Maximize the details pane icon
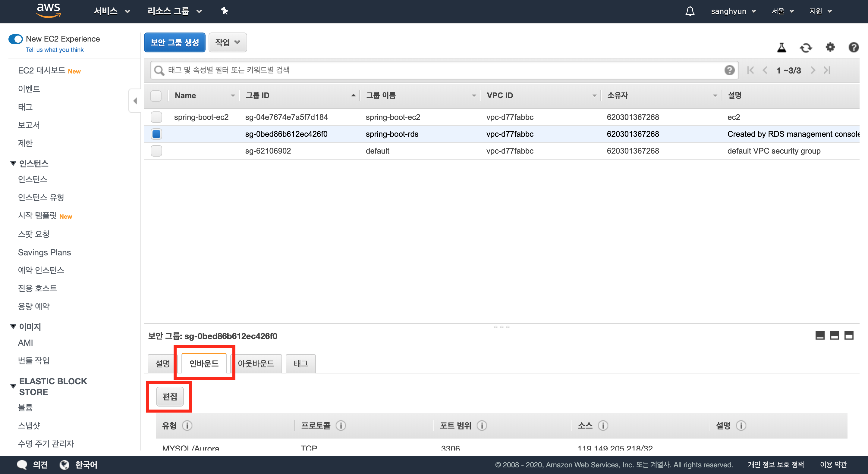Viewport: 868px width, 474px height. [848, 335]
